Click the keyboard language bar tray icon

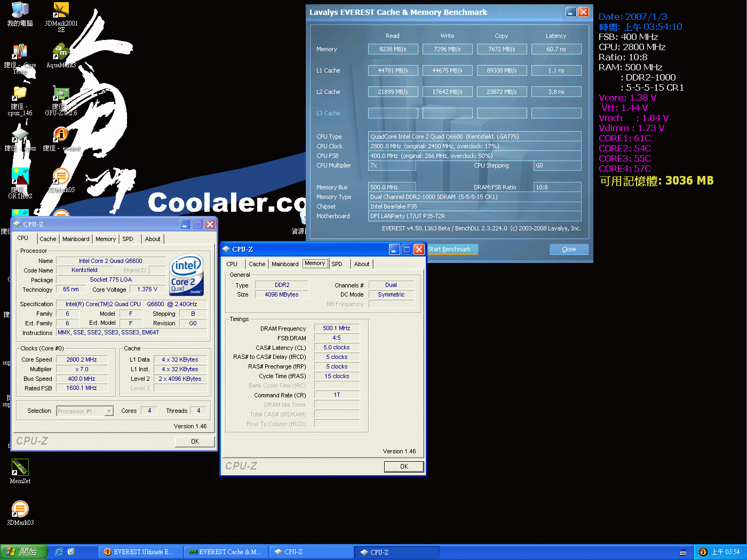683,553
